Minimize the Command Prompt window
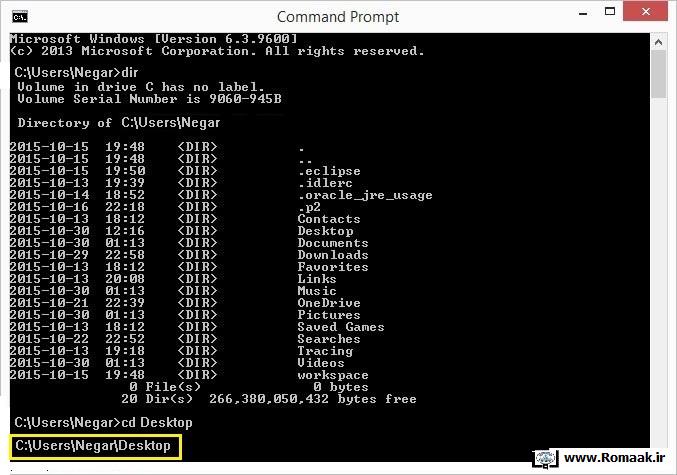Viewport: 677px width, 475px height. pos(583,13)
